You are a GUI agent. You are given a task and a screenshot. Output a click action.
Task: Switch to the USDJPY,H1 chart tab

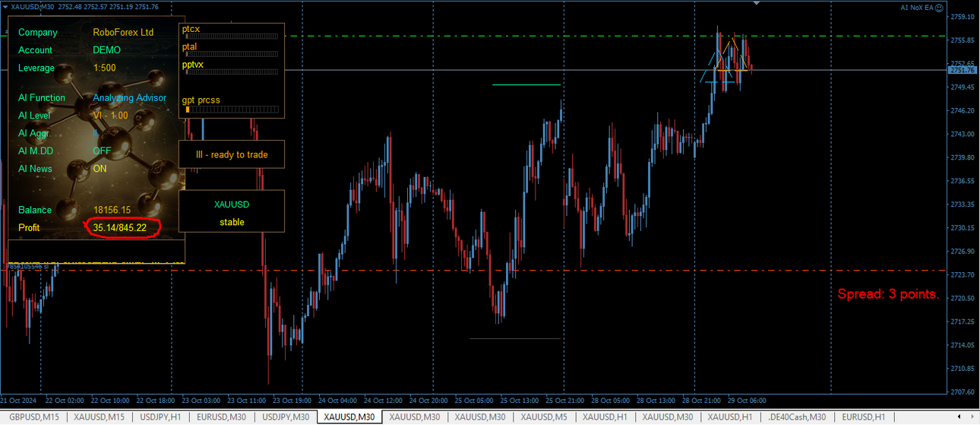coord(161,417)
